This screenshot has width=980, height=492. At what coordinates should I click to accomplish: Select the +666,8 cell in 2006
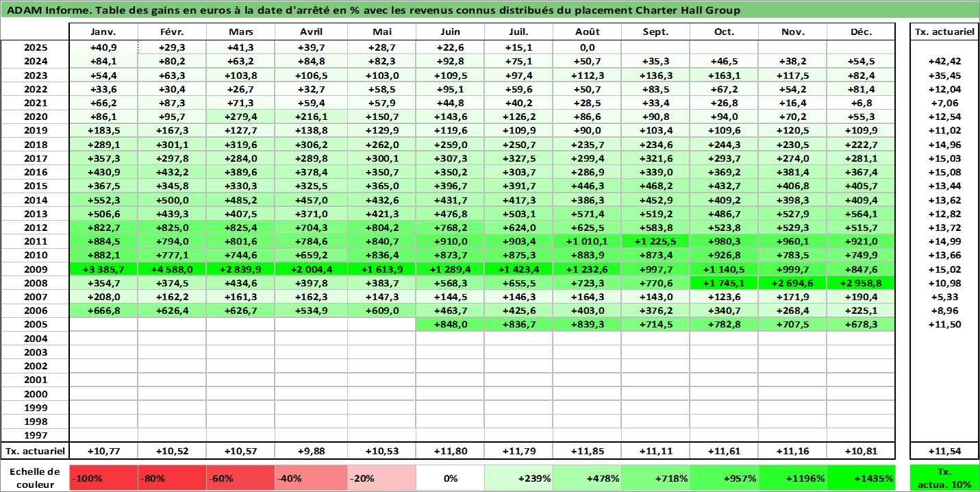coord(104,310)
